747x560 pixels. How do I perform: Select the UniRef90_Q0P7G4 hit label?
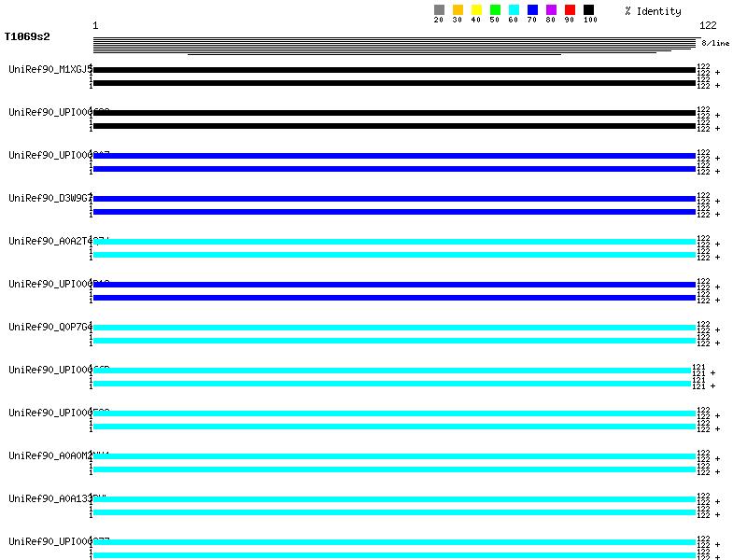click(x=49, y=327)
